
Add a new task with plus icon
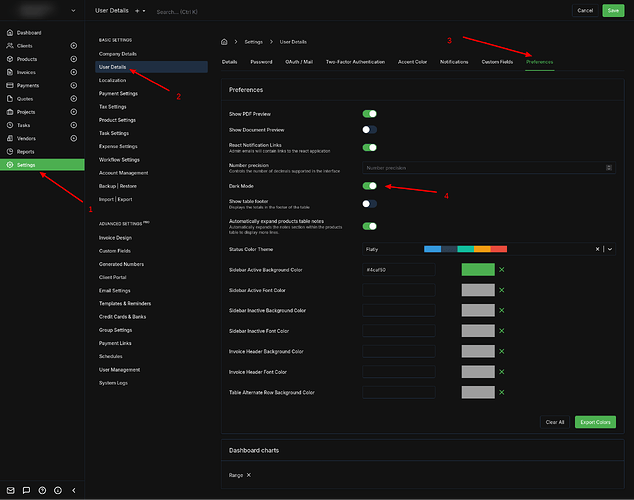pos(74,125)
